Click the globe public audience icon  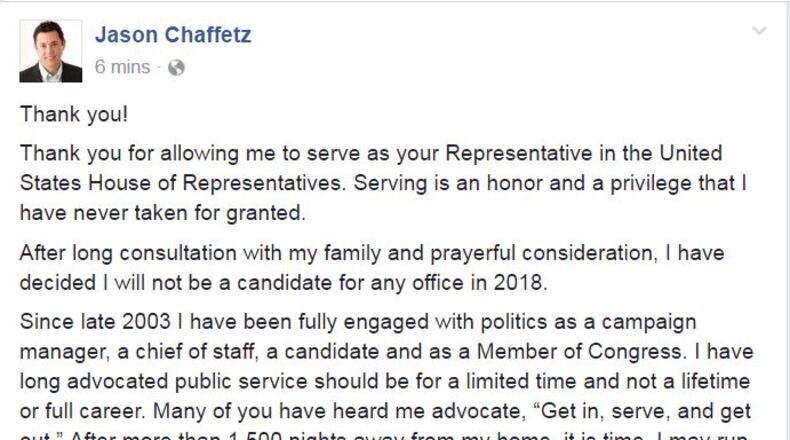[x=176, y=68]
